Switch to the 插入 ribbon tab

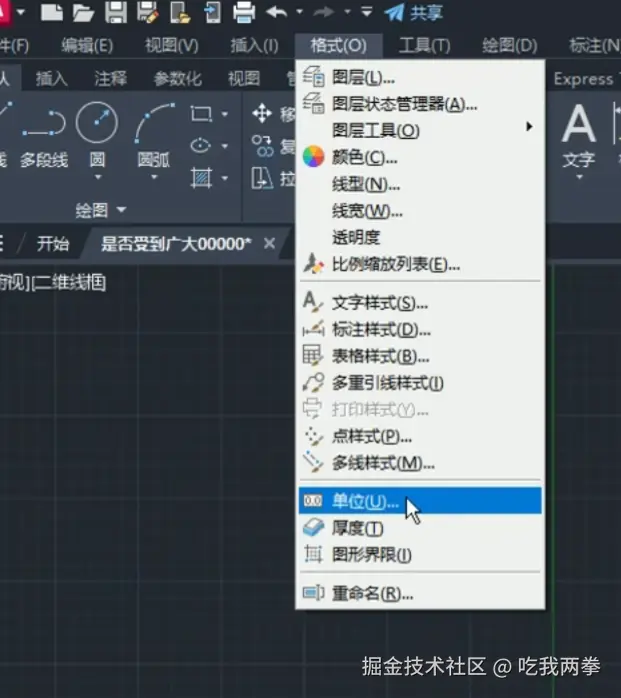click(x=52, y=79)
